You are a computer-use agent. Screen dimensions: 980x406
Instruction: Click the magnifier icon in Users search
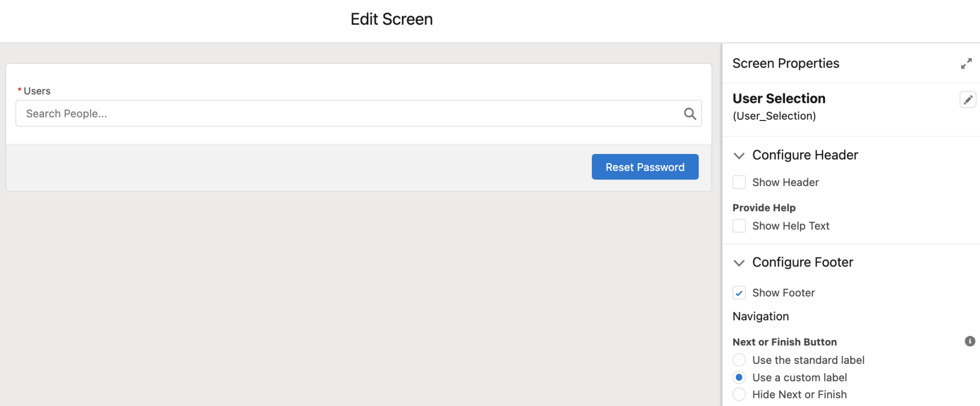(690, 113)
